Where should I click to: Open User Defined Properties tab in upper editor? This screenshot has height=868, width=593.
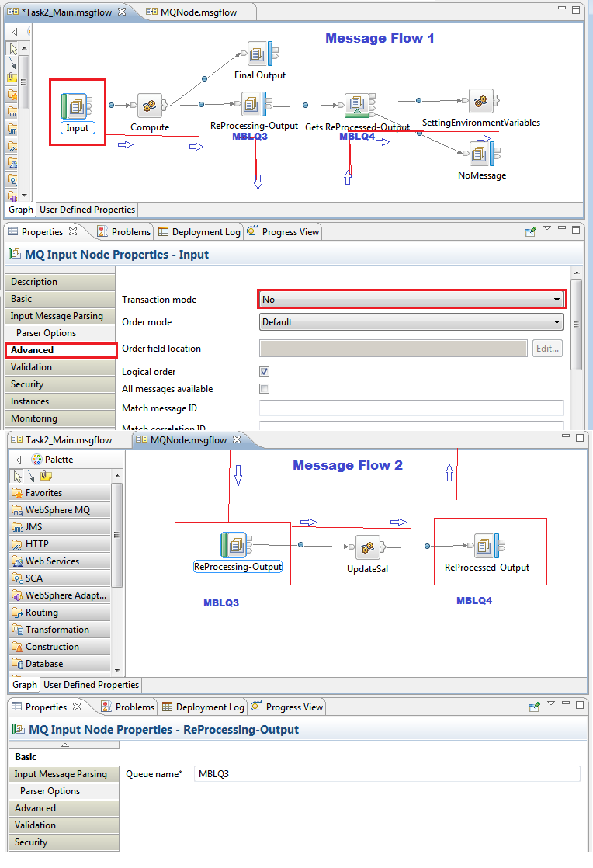(x=88, y=210)
